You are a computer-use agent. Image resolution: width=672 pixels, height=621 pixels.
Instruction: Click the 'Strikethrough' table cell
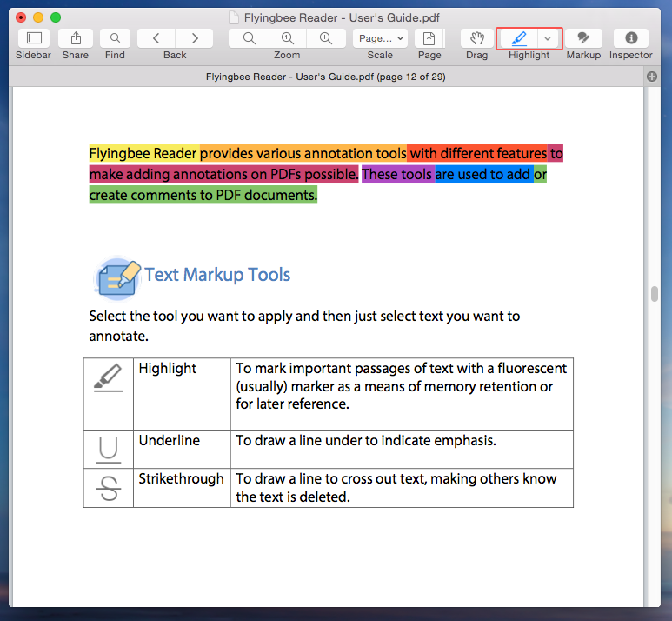click(182, 488)
